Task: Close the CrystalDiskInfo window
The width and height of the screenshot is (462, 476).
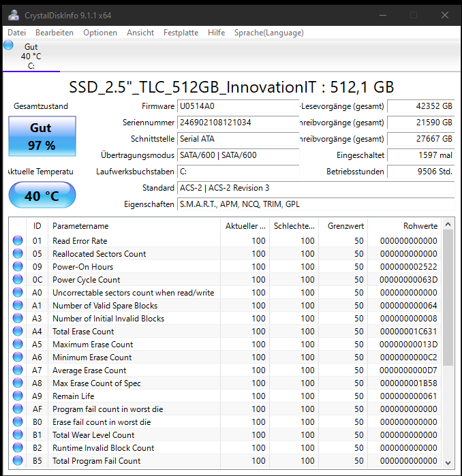Action: click(445, 15)
